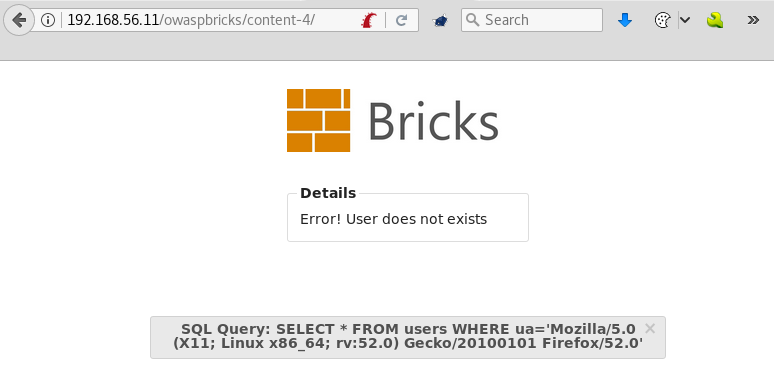
Task: Show more toolbar items via double chevron
Action: 753,20
